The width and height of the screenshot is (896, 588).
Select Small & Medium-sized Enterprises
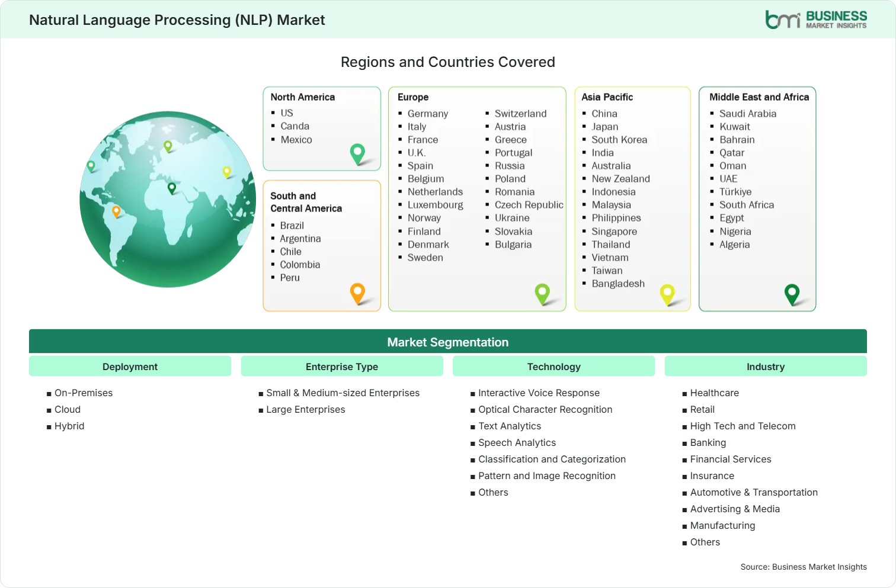tap(343, 393)
